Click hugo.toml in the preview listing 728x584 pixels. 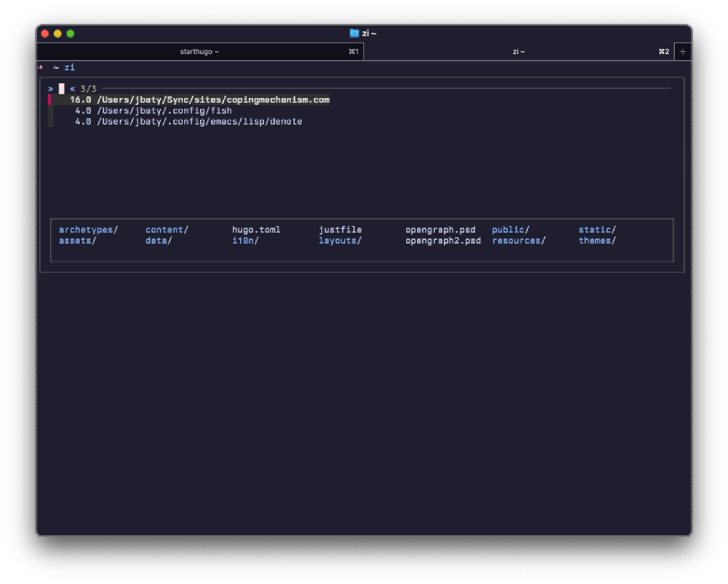coord(256,229)
